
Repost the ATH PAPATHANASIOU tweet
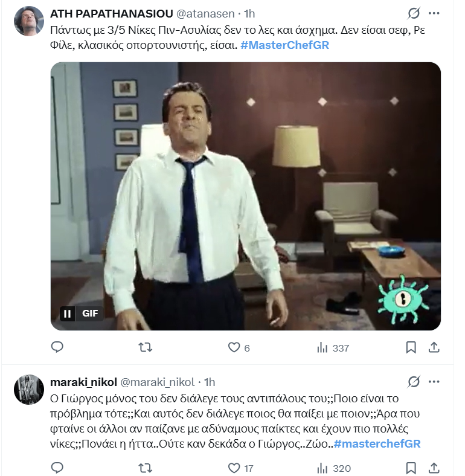point(146,347)
